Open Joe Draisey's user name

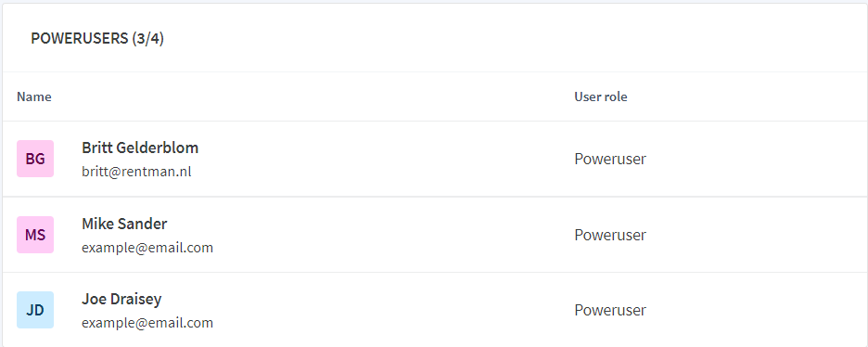121,300
